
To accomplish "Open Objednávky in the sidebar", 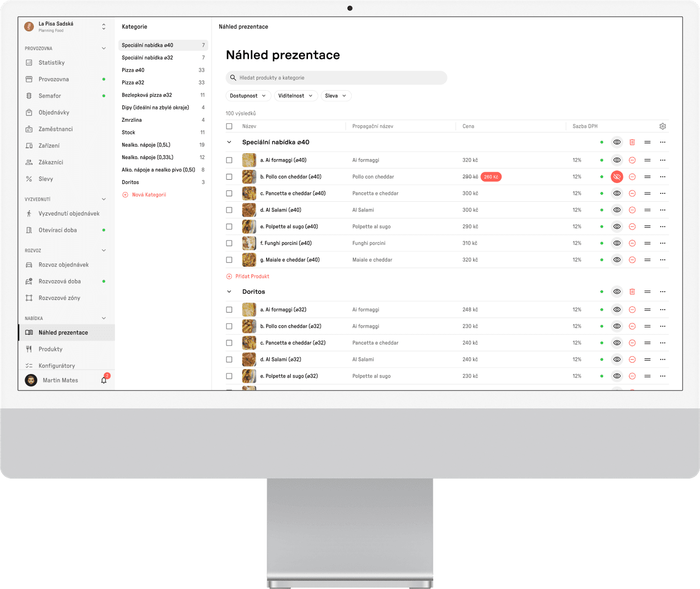I will coord(54,112).
